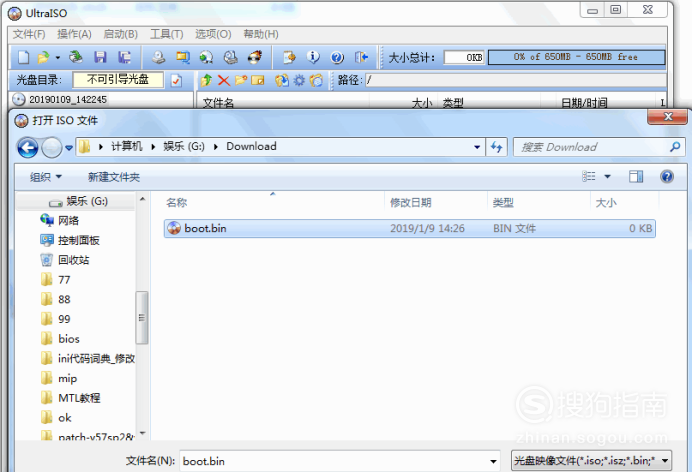The height and width of the screenshot is (472, 692).
Task: Select the boot.bin file row
Action: (x=410, y=229)
